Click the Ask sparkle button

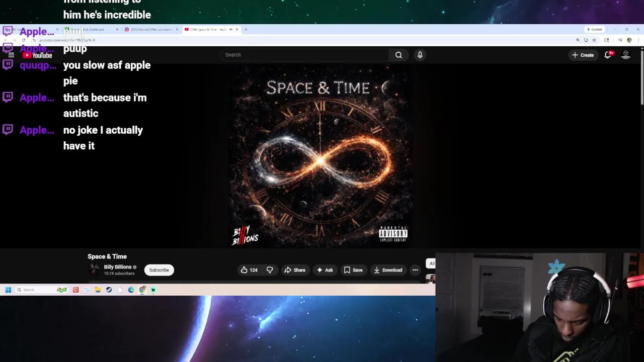(325, 270)
